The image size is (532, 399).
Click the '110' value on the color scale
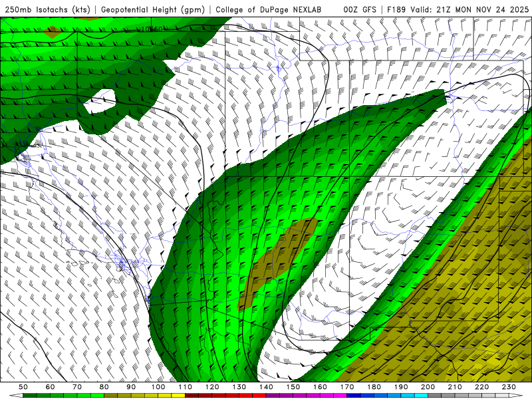[185, 387]
